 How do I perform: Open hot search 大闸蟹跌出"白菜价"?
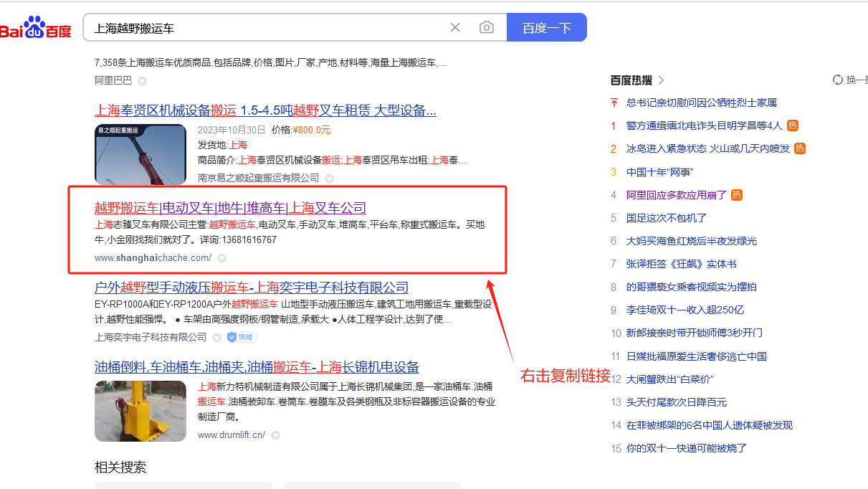pos(670,379)
